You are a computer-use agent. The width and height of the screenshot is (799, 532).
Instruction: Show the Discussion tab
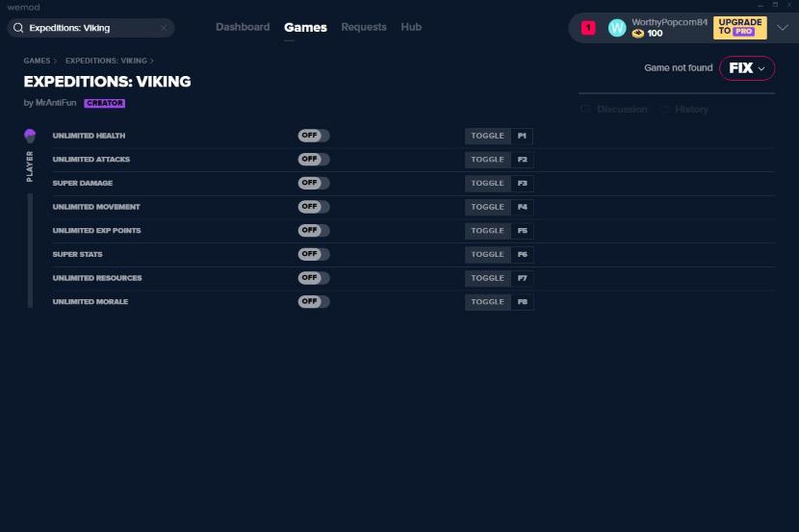[622, 110]
